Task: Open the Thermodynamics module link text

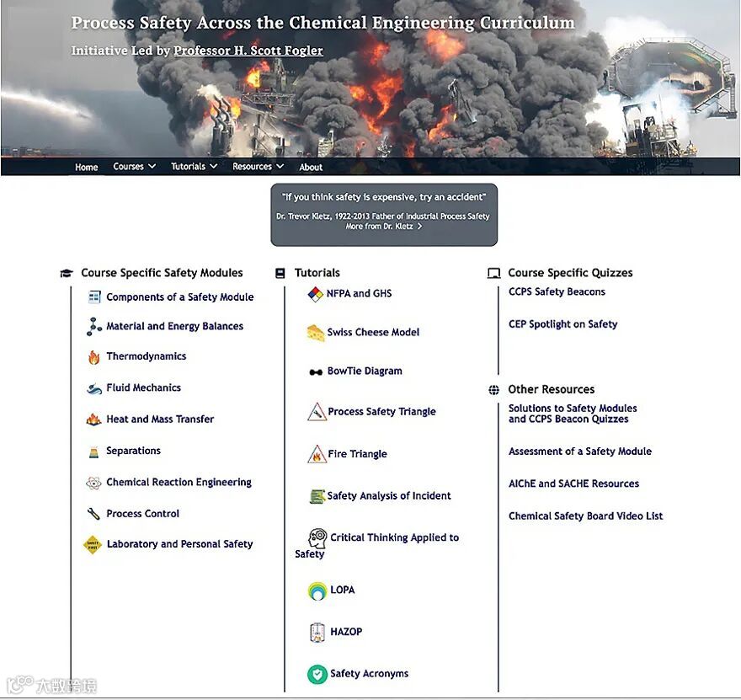Action: click(146, 356)
